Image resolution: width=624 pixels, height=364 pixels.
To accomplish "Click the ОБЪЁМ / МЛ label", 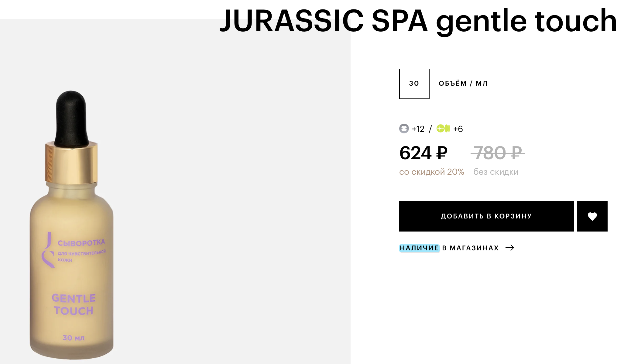I will (463, 84).
